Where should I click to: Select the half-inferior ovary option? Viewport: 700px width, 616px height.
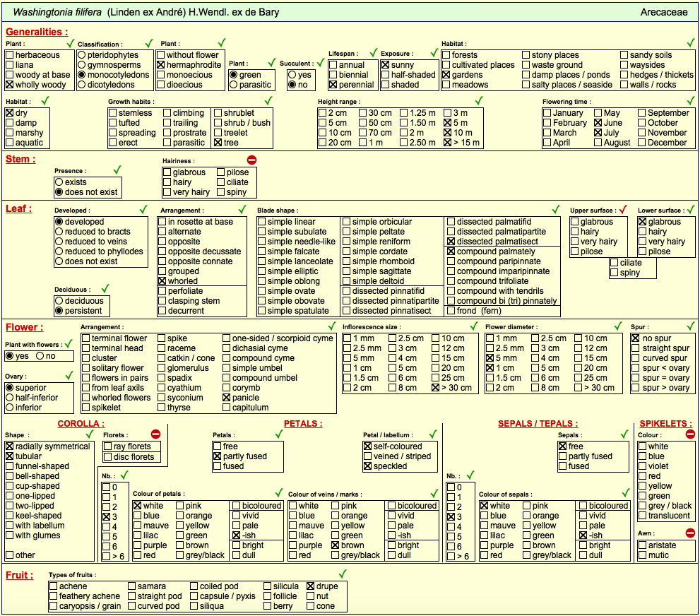(9, 397)
